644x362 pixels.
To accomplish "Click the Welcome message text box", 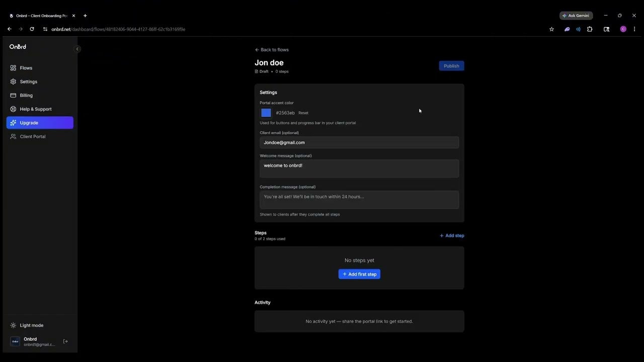I will pyautogui.click(x=359, y=168).
